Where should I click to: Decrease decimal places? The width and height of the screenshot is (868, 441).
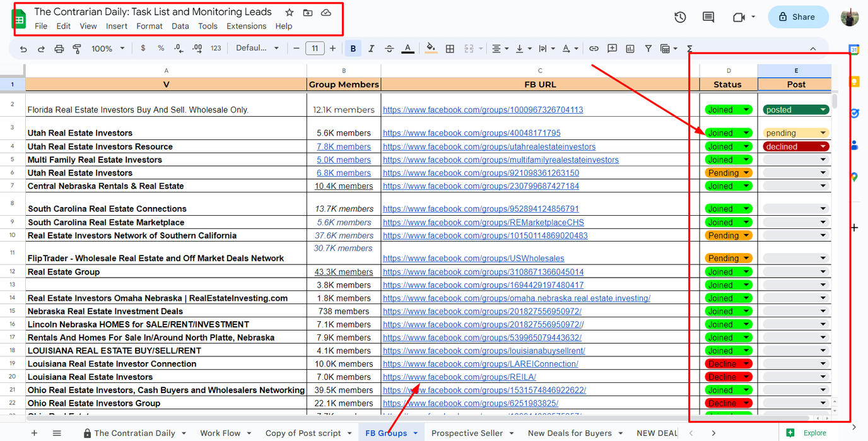(179, 48)
